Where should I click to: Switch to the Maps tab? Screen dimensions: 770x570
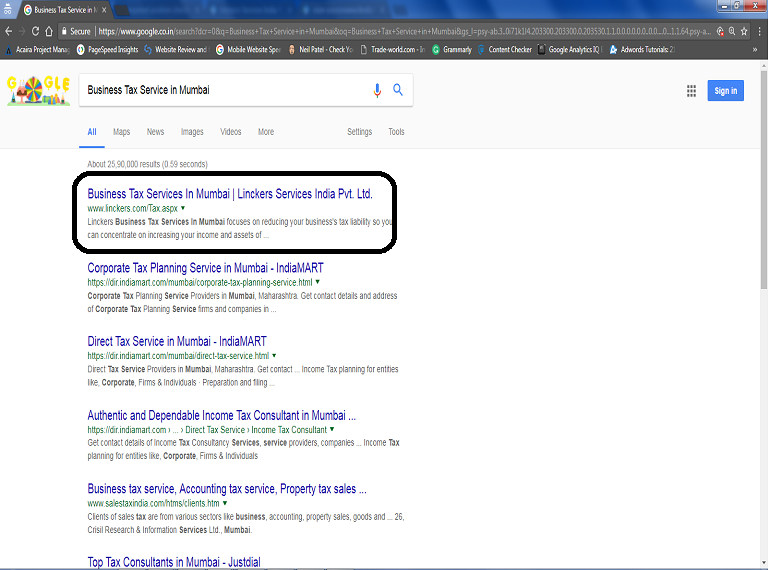(121, 132)
